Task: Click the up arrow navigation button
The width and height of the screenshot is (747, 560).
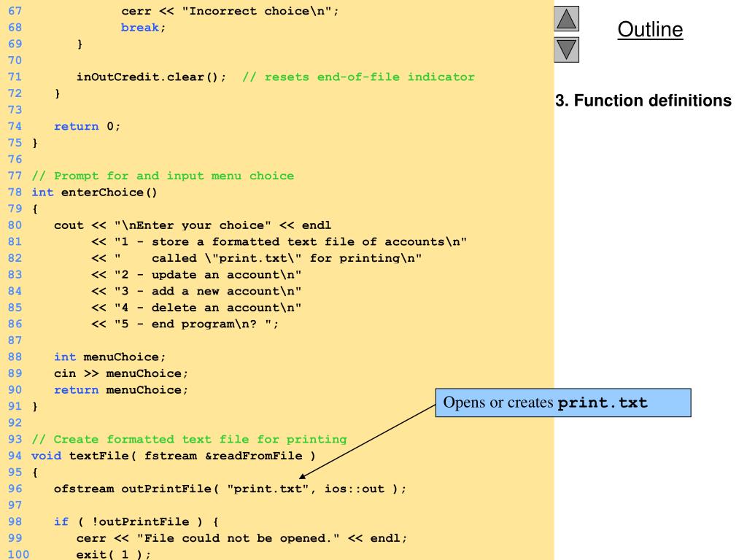Action: click(x=566, y=18)
